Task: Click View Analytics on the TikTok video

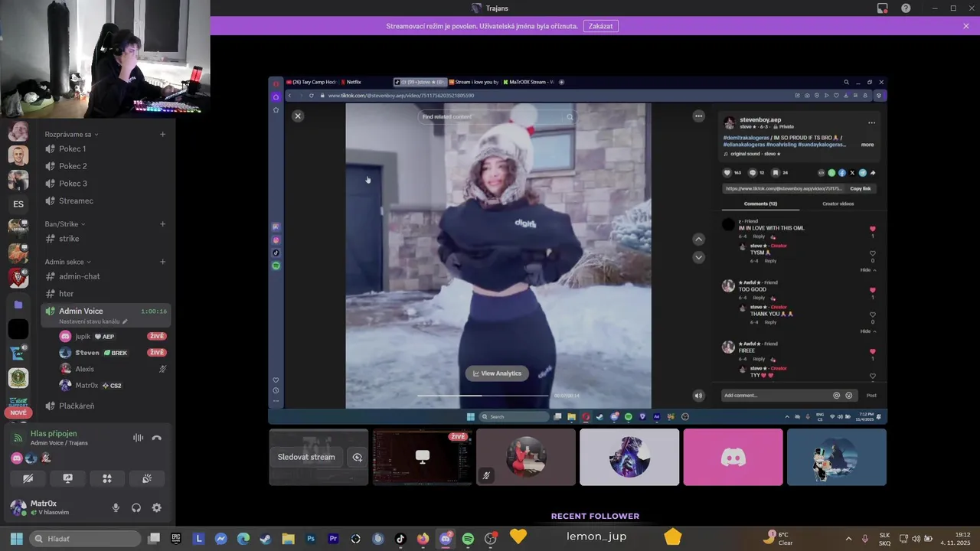Action: [497, 373]
